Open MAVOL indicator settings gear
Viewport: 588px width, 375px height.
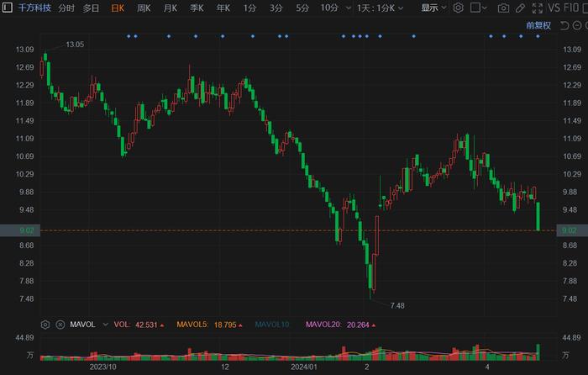[x=45, y=325]
